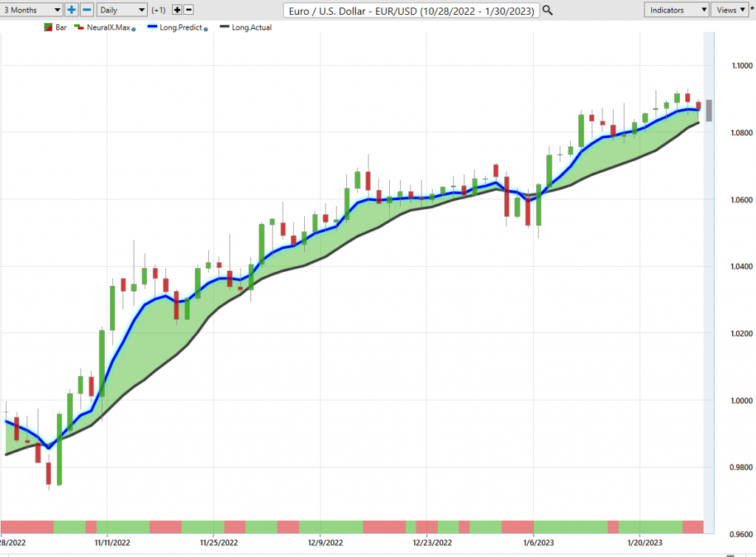Click the 1.0800 price axis label
Viewport: 756px width, 557px height.
click(741, 133)
